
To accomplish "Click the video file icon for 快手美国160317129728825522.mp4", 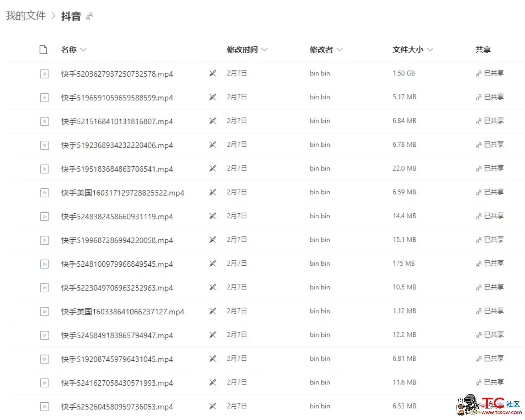I will click(x=44, y=192).
